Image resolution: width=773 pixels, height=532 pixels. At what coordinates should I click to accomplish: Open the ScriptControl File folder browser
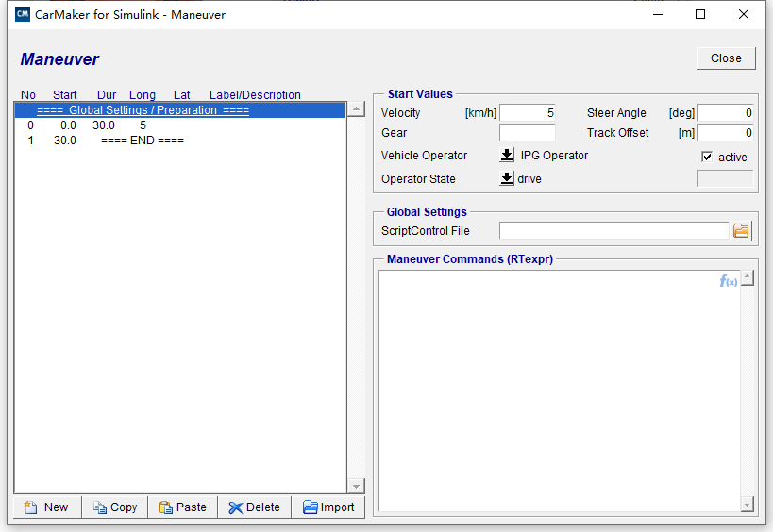click(741, 230)
